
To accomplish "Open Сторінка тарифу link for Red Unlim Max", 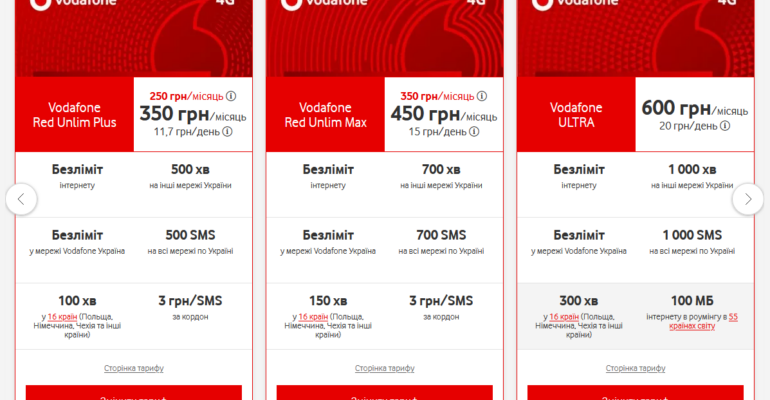I will [385, 368].
